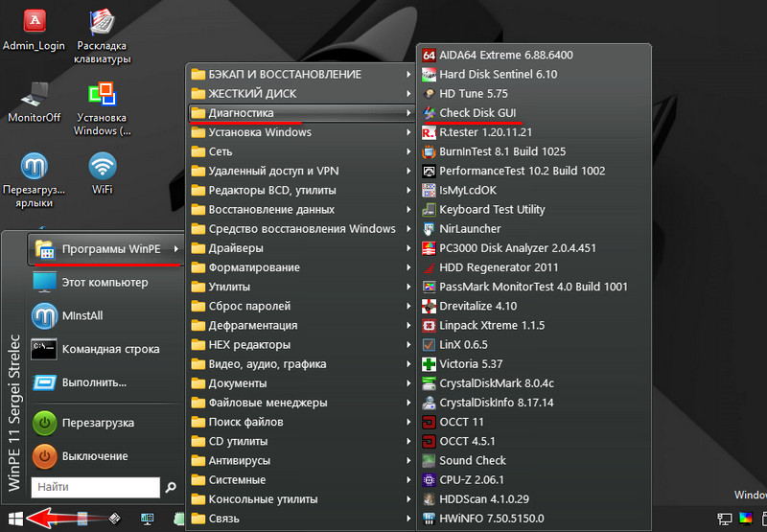Launch Sound Check
This screenshot has width=767, height=532.
point(534,461)
